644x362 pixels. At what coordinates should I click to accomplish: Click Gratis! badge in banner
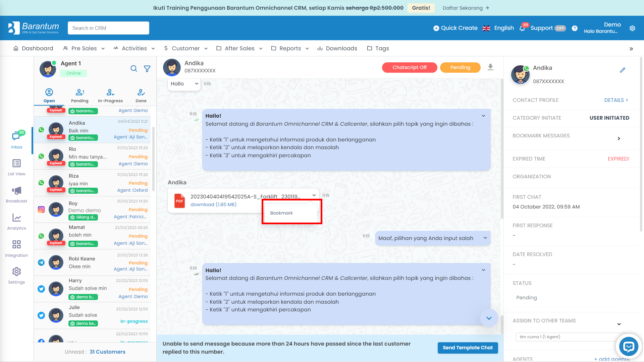[x=421, y=8]
